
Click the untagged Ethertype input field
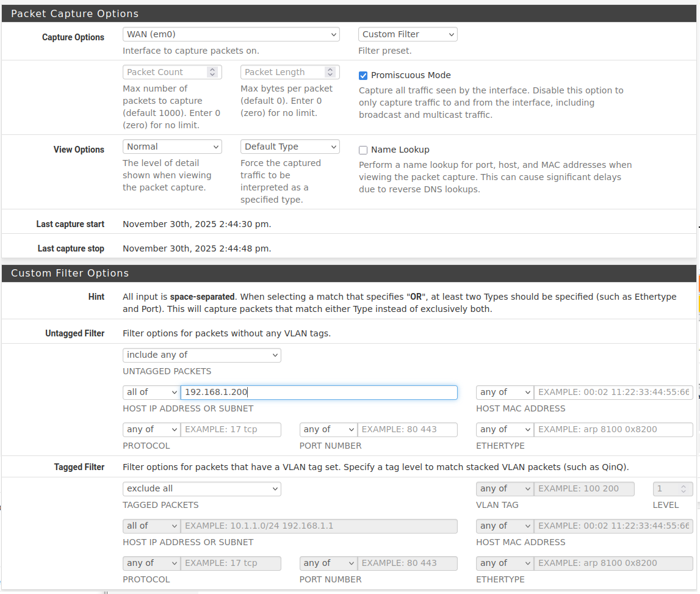coord(613,430)
